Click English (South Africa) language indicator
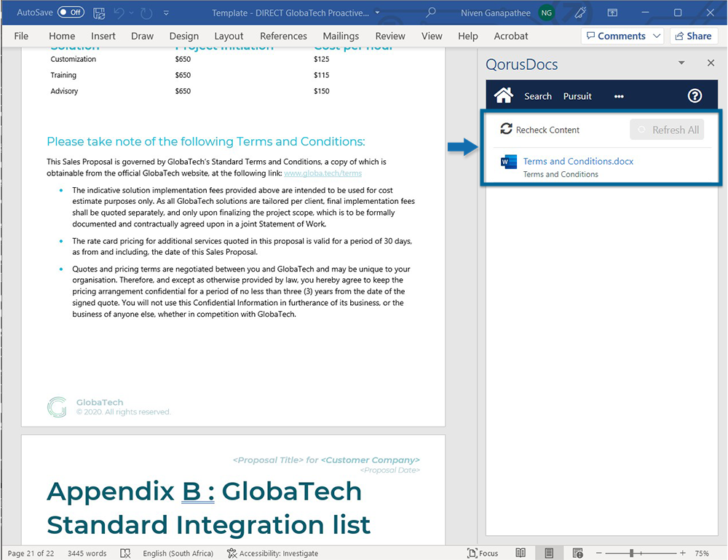The image size is (728, 560). [178, 553]
